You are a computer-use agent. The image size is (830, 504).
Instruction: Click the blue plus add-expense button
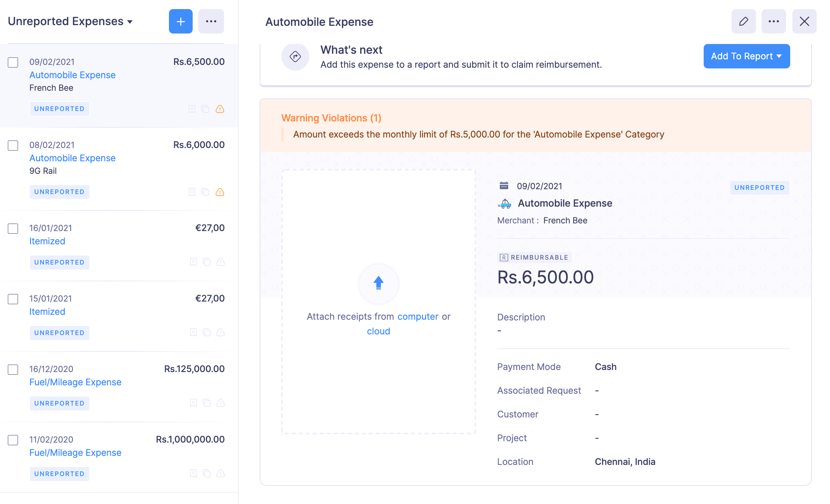coord(180,22)
